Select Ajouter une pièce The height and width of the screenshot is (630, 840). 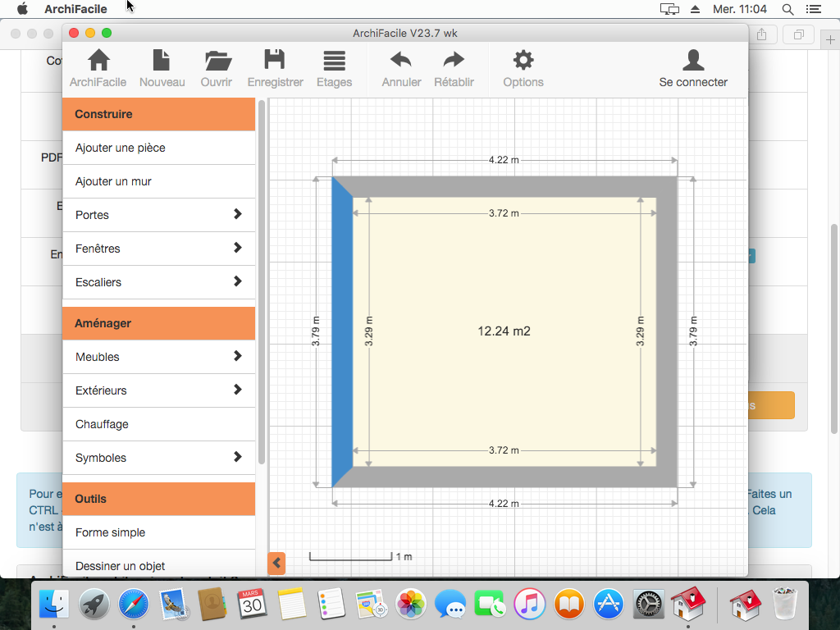point(121,148)
